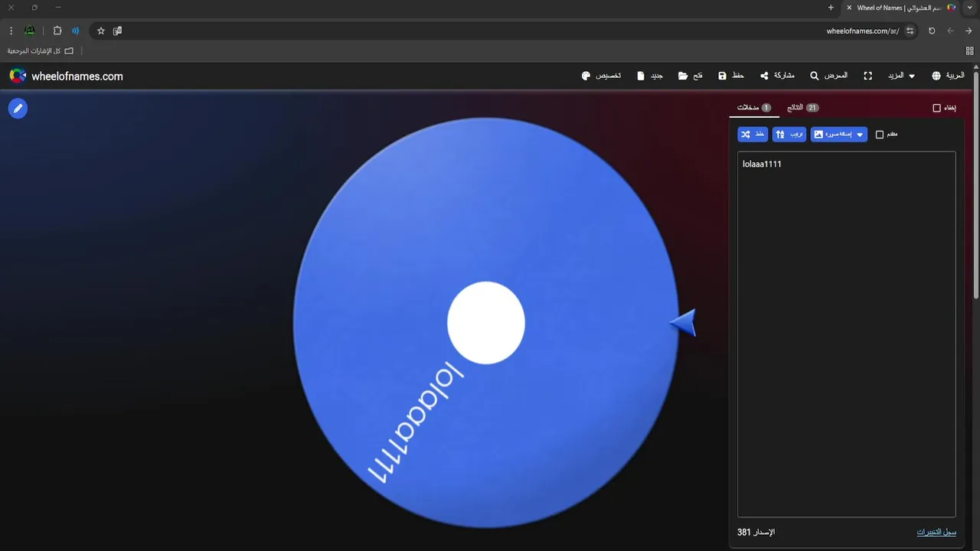Click inside the entries text box
Viewport: 980px width, 551px height.
point(847,334)
